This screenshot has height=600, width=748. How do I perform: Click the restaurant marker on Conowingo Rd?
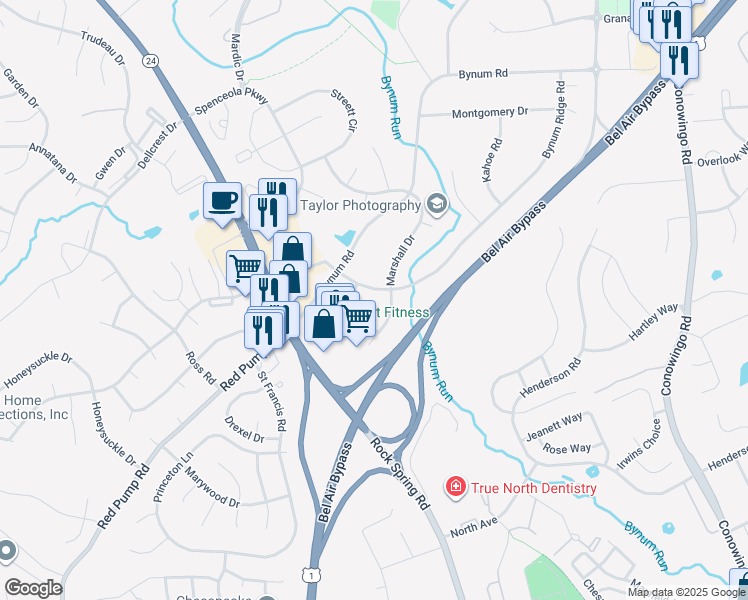[x=679, y=63]
